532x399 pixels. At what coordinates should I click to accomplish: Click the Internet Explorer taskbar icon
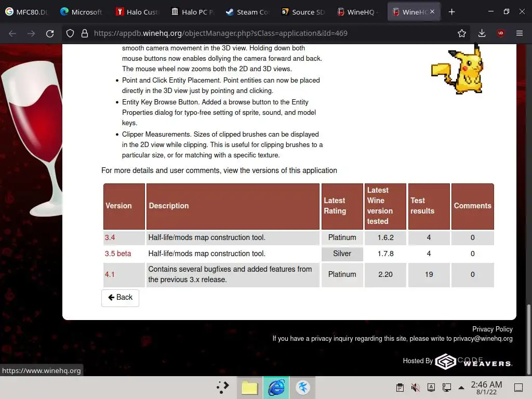(x=276, y=388)
